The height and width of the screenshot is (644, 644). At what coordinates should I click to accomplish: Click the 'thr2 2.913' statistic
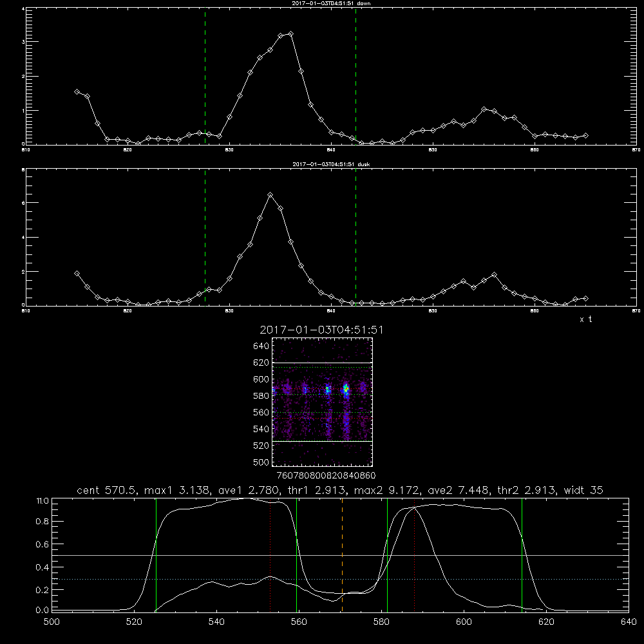(526, 490)
